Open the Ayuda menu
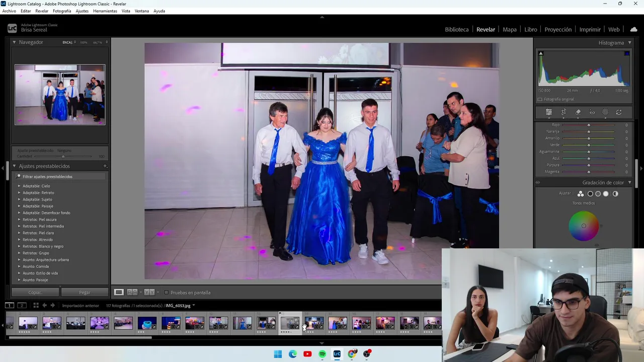This screenshot has height=362, width=644. point(159,11)
